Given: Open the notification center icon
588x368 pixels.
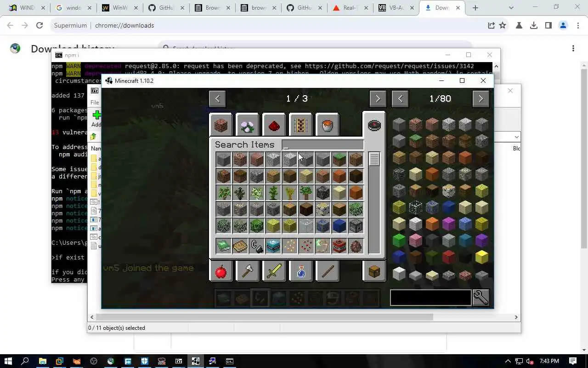Looking at the screenshot, I should pos(573,361).
